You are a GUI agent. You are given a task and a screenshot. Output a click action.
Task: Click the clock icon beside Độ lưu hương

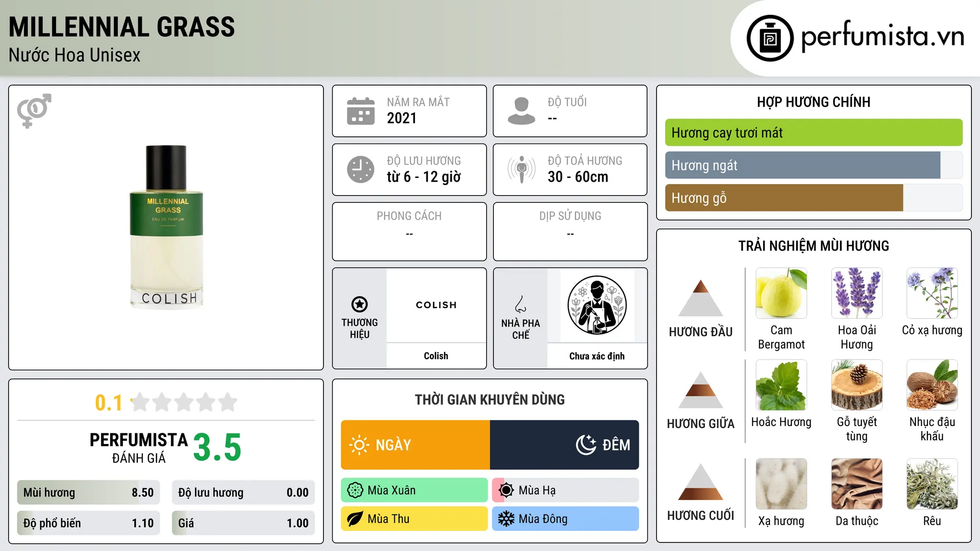(x=361, y=169)
